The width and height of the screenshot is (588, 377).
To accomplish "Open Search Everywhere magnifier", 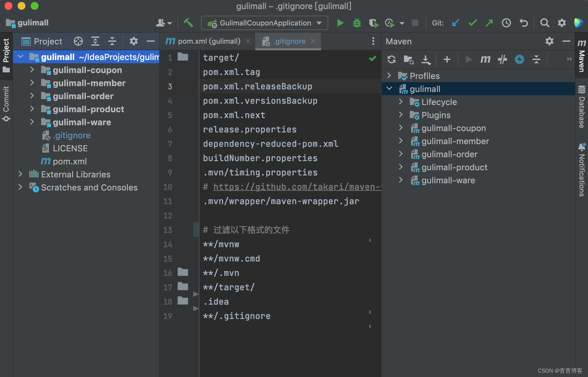I will click(x=544, y=23).
